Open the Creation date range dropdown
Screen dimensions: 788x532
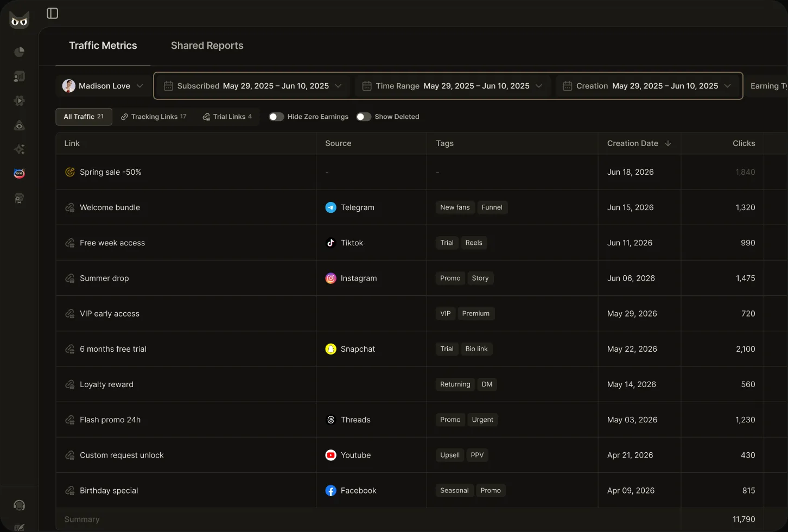(648, 86)
